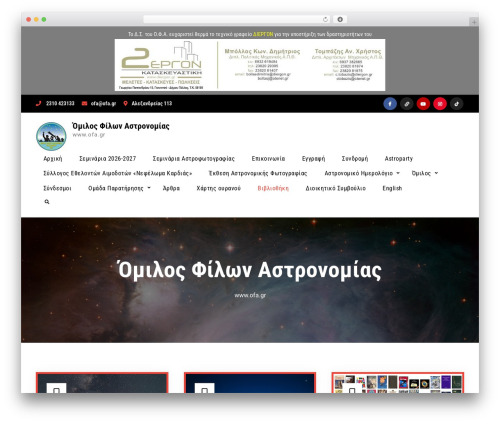Image resolution: width=500 pixels, height=423 pixels.
Task: Open the highlighted Βιβλιοθήκη menu item
Action: 273,188
